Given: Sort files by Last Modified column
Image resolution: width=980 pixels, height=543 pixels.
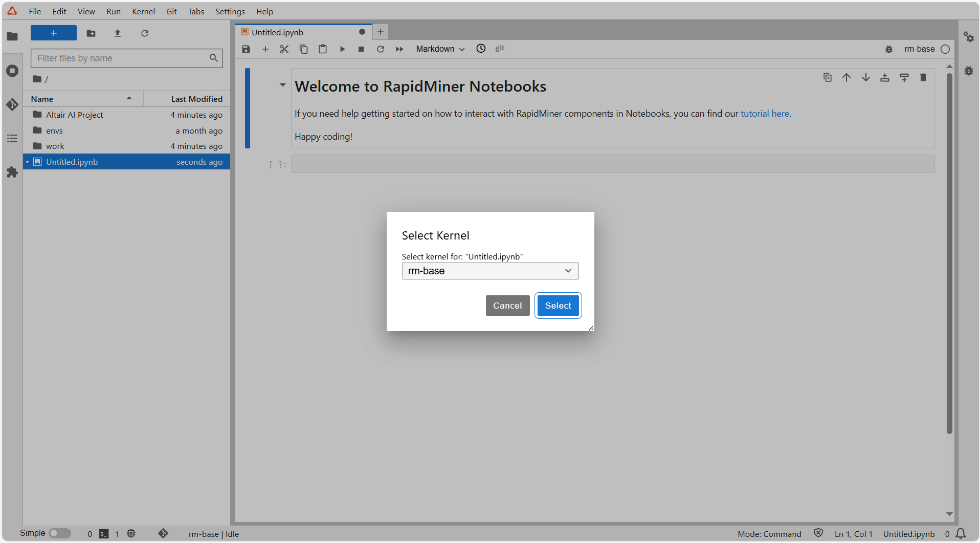Looking at the screenshot, I should click(187, 99).
